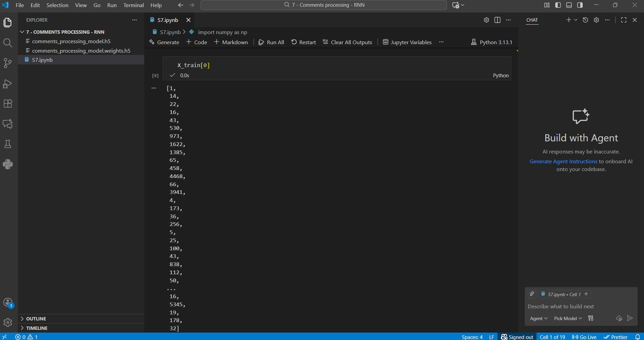This screenshot has height=340, width=644.
Task: Split the notebook editor right
Action: pyautogui.click(x=497, y=20)
